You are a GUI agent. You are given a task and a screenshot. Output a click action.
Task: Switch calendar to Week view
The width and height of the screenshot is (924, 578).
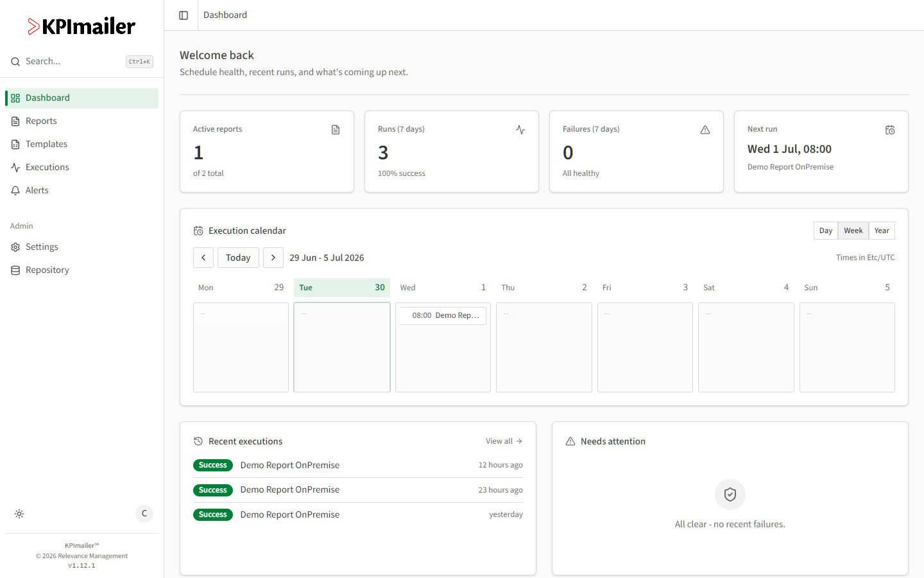pos(853,231)
